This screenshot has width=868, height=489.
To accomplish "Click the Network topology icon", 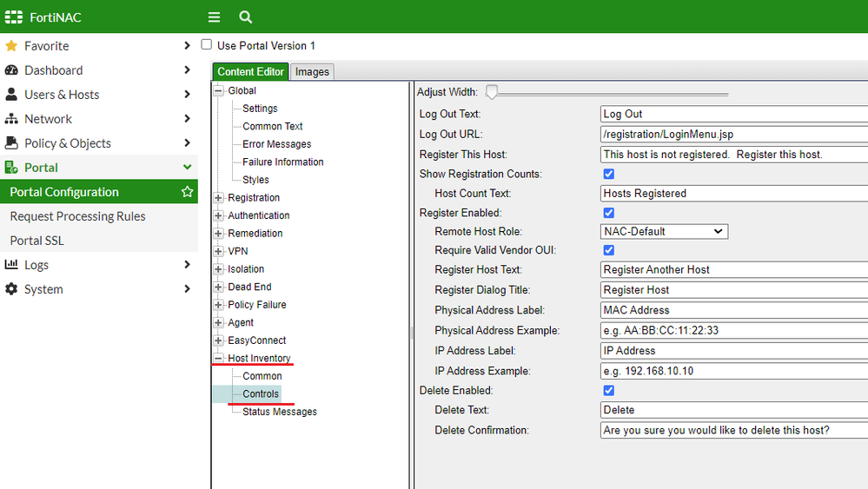I will (x=11, y=119).
